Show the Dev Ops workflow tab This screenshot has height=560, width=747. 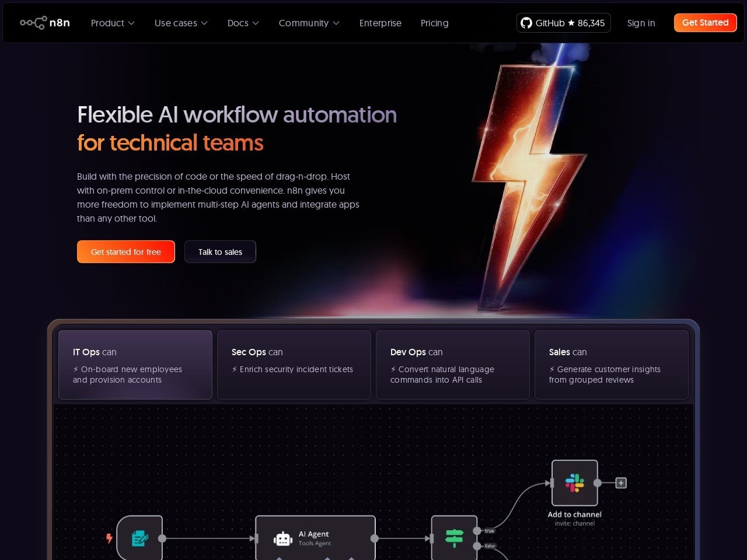coord(453,365)
